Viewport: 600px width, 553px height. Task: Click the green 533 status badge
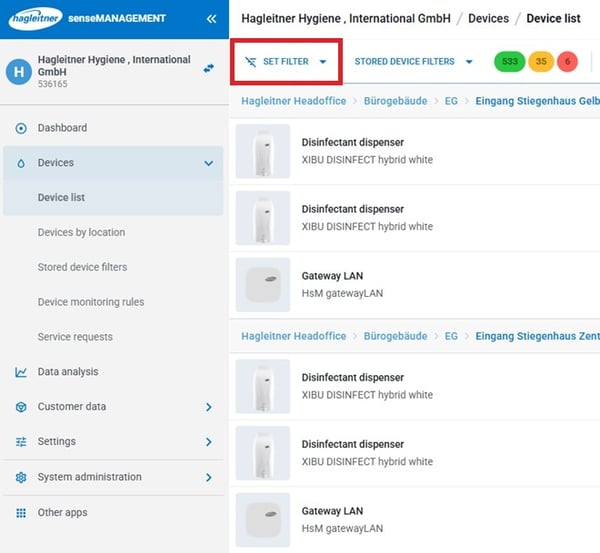[x=510, y=62]
